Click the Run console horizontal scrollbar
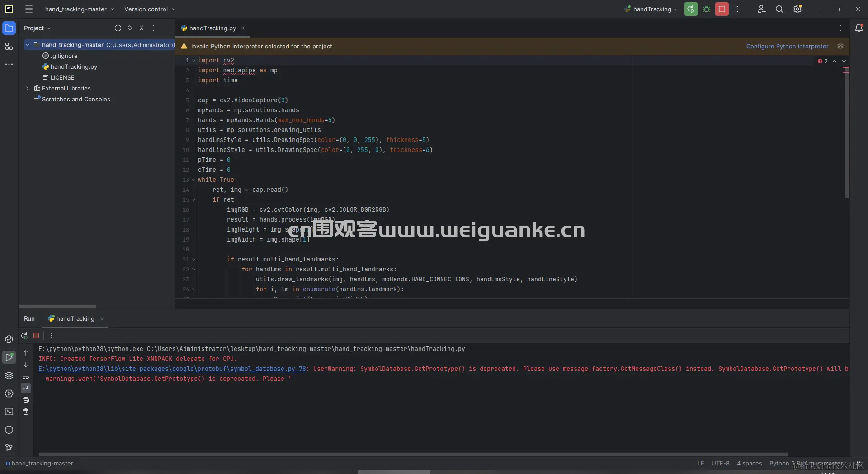The height and width of the screenshot is (474, 868). [413, 454]
